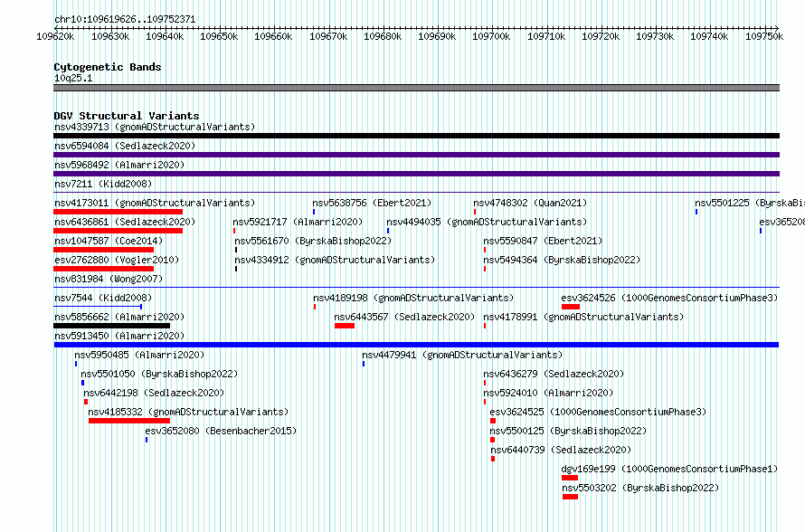This screenshot has width=805, height=532.
Task: Open nsv5921717 (Almarri2020) label
Action: click(298, 222)
